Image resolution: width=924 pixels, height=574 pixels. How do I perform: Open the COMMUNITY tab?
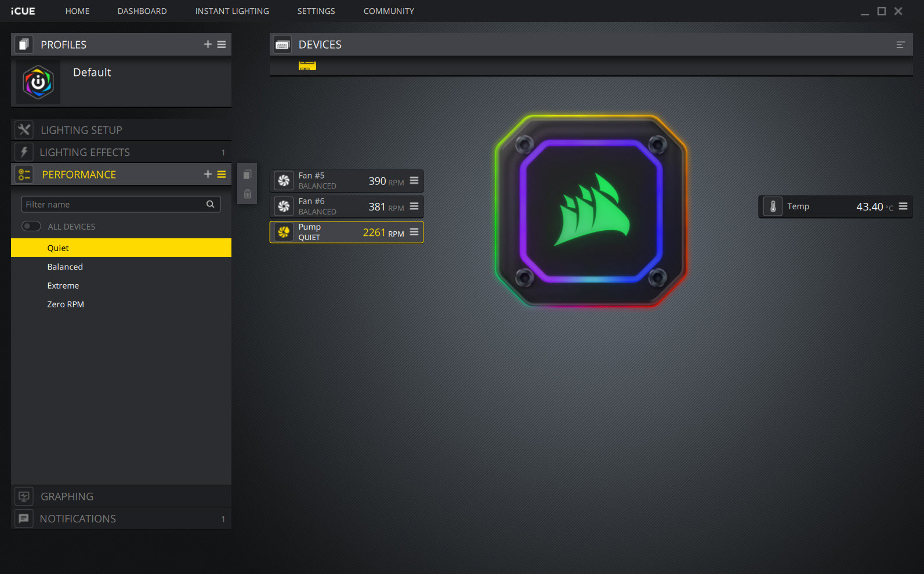tap(389, 11)
